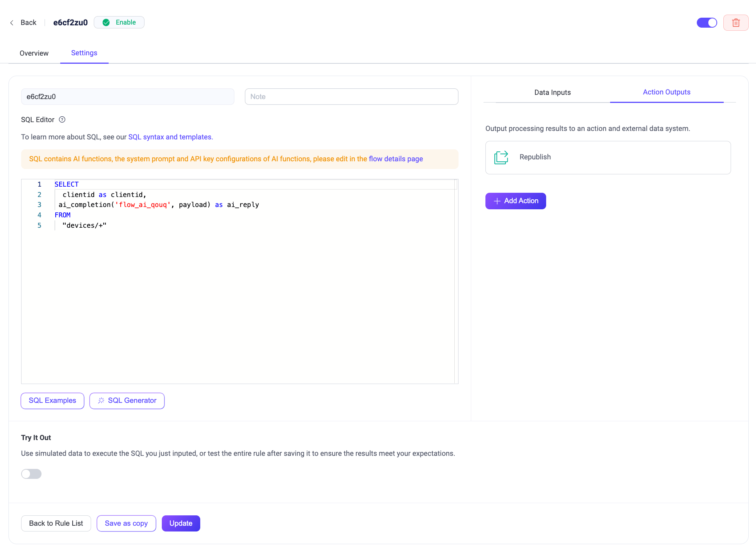The image size is (756, 548).
Task: Open the SQL syntax and templates link
Action: (x=169, y=137)
